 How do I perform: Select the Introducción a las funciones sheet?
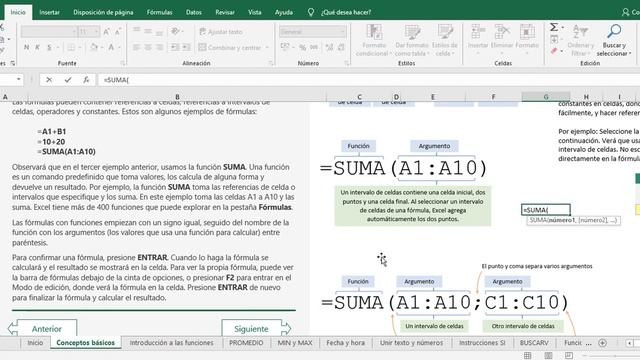[x=171, y=343]
